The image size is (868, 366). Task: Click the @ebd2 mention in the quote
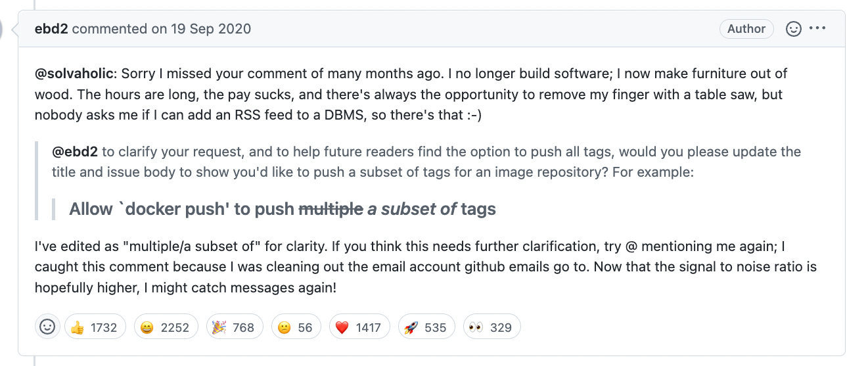point(75,152)
